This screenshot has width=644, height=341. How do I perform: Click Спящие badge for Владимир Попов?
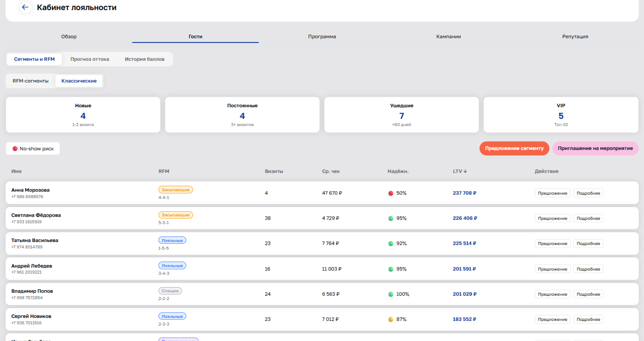click(x=170, y=291)
